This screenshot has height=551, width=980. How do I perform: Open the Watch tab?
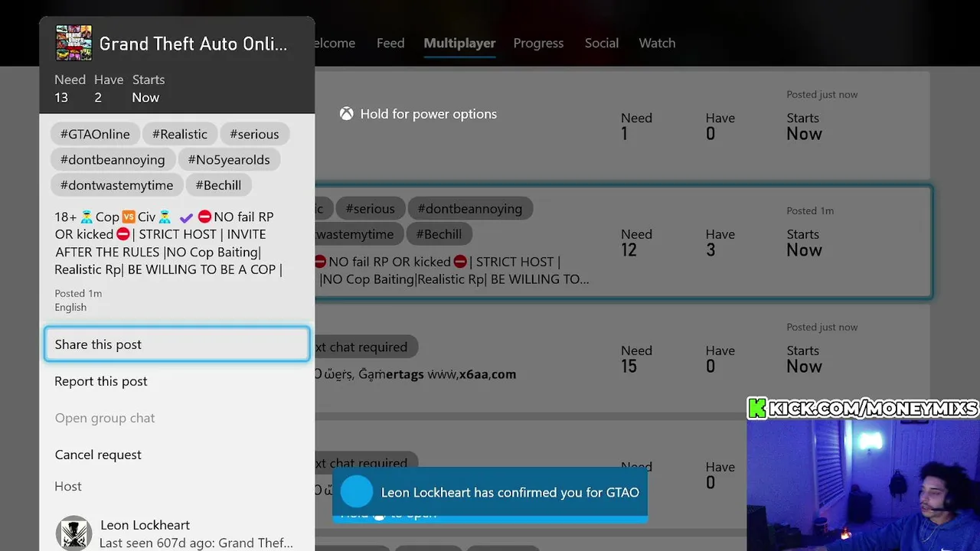(x=657, y=43)
